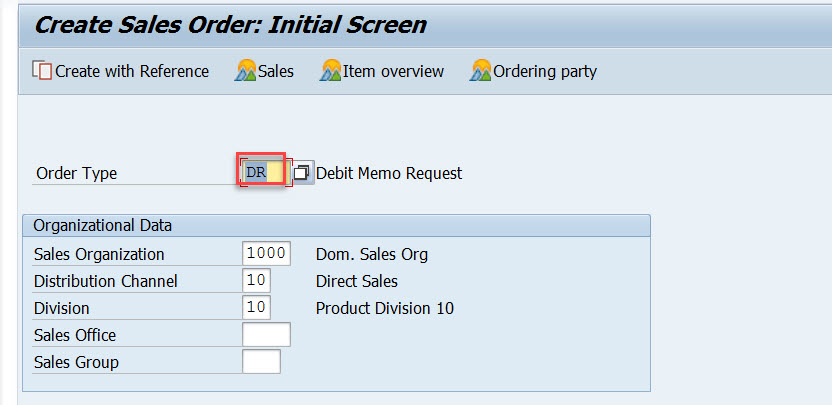Click the Ordering party mountain icon
Image resolution: width=832 pixels, height=405 pixels.
(481, 71)
